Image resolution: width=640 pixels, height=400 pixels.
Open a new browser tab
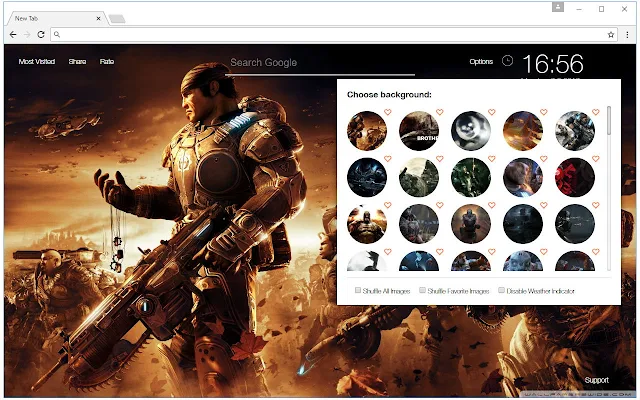point(117,19)
